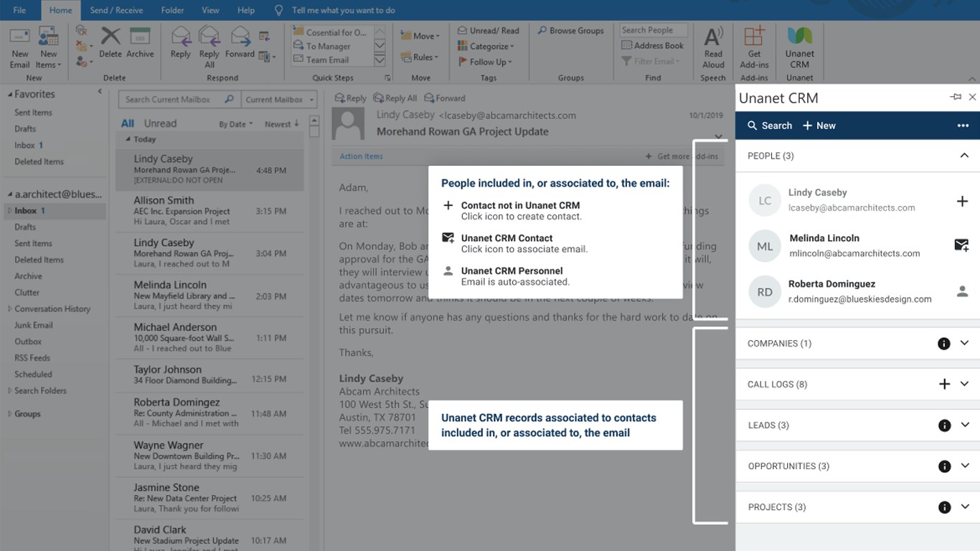980x551 pixels.
Task: Open the Follow Up dropdown
Action: [485, 62]
